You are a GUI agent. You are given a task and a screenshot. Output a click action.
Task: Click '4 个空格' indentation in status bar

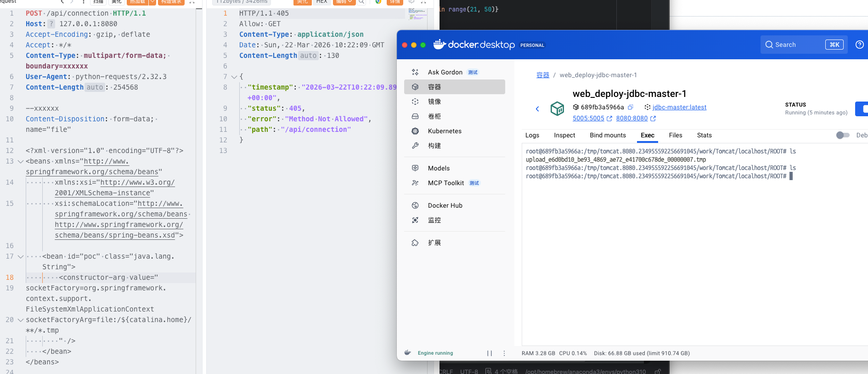[506, 371]
